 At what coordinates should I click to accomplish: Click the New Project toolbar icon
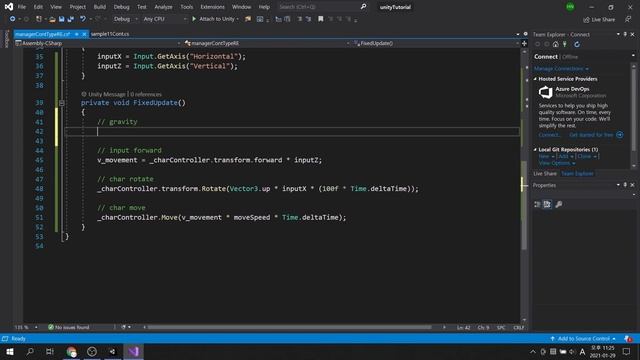pyautogui.click(x=39, y=19)
